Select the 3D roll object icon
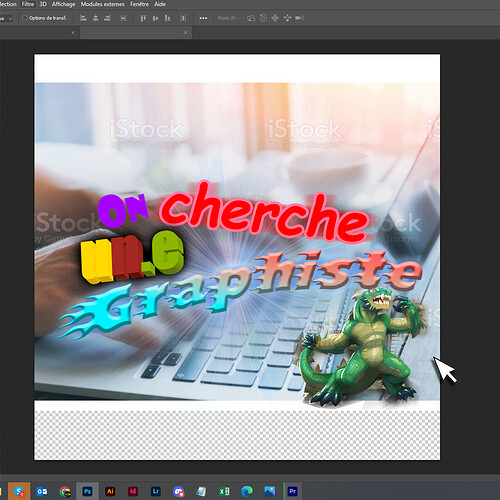 tap(263, 18)
